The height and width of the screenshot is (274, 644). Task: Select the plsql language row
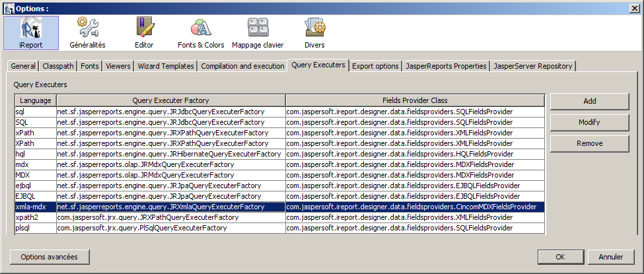click(x=36, y=228)
